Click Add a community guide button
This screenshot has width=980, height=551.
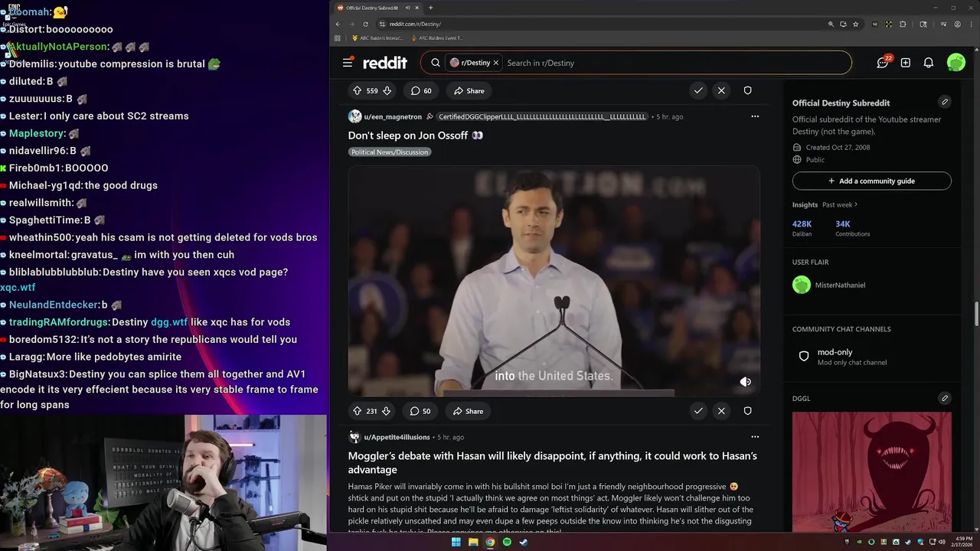pyautogui.click(x=872, y=181)
